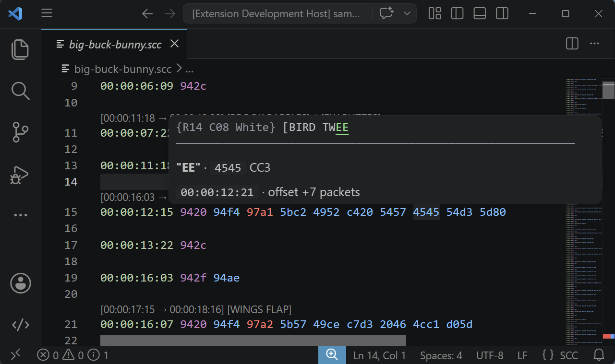This screenshot has height=364, width=615.
Task: Click the 94ae code on line 19
Action: 227,278
